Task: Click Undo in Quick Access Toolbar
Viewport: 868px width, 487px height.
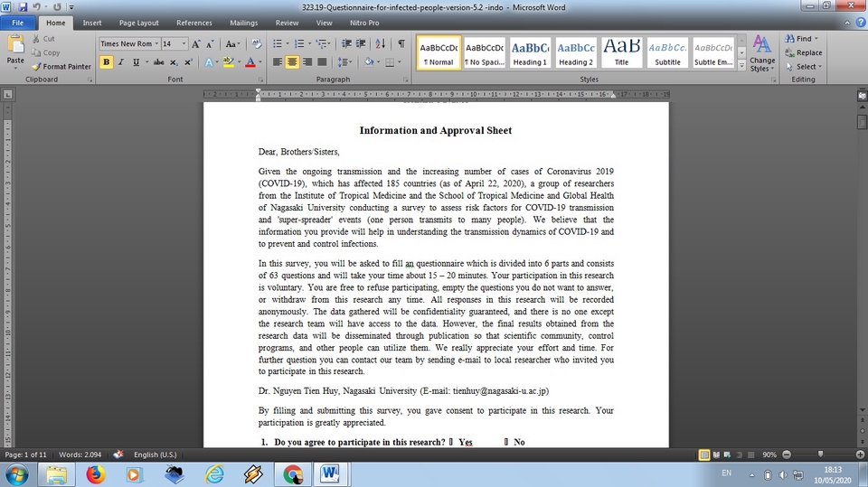Action: [36, 7]
